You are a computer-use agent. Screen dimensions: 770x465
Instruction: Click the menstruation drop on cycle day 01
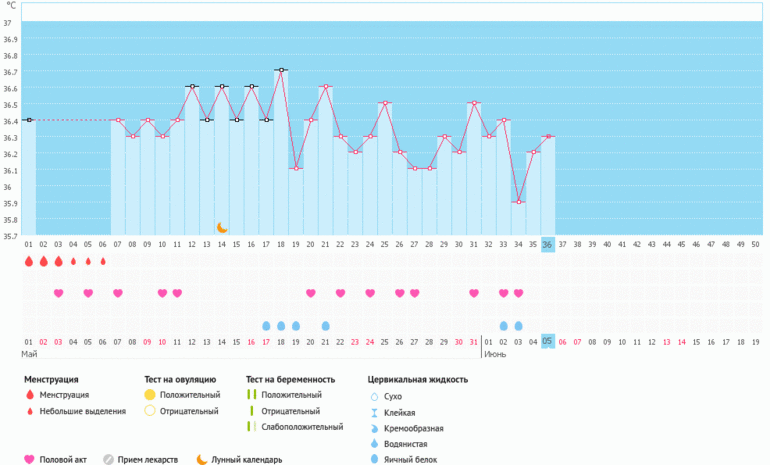28,261
